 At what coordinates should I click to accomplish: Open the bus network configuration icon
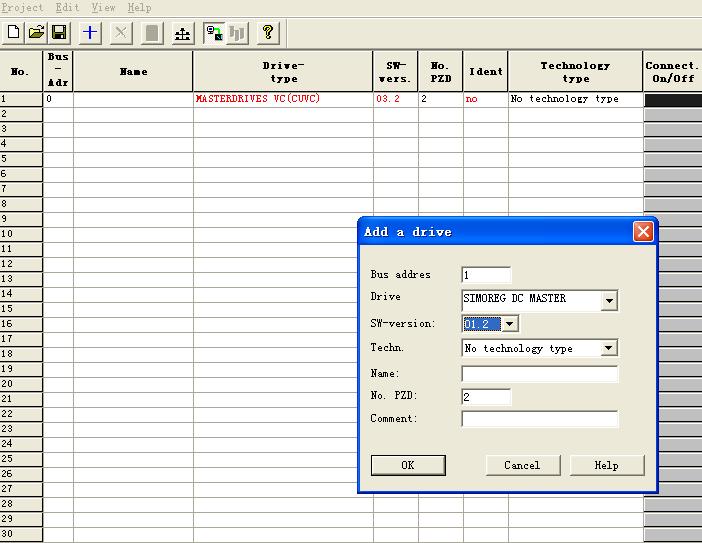click(x=182, y=33)
